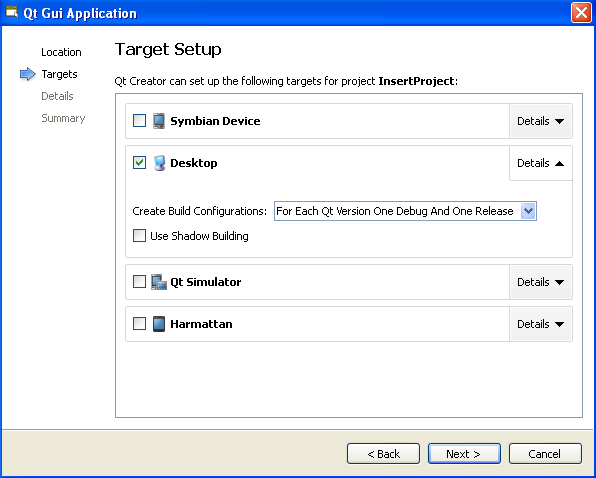Click the blue arrow beside Targets
This screenshot has height=478, width=596.
[x=28, y=74]
